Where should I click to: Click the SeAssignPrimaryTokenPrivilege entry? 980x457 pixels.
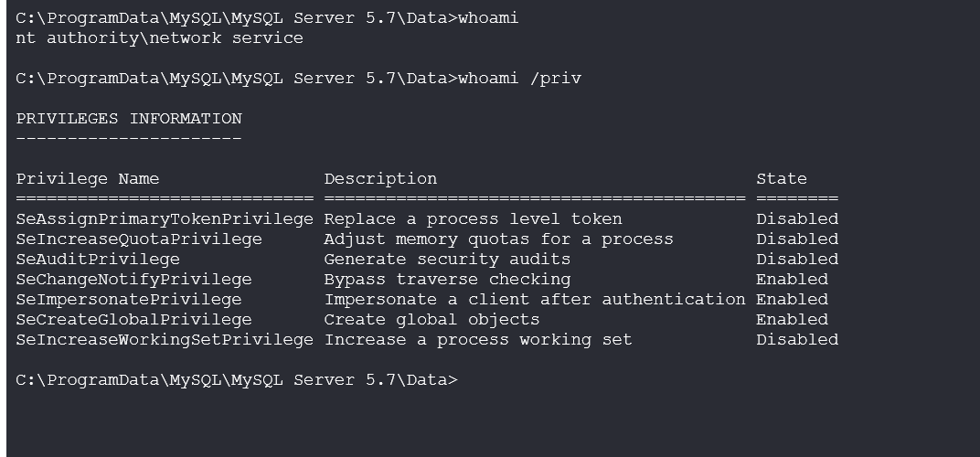point(165,219)
